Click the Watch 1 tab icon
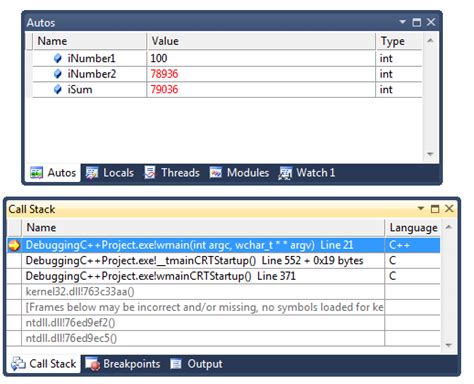474x384 pixels. point(285,173)
